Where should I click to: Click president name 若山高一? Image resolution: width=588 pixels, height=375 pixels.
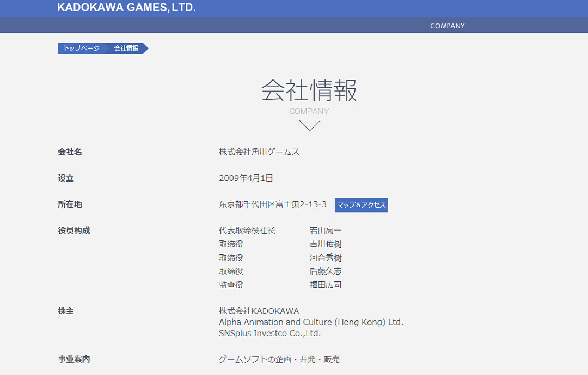pyautogui.click(x=326, y=231)
